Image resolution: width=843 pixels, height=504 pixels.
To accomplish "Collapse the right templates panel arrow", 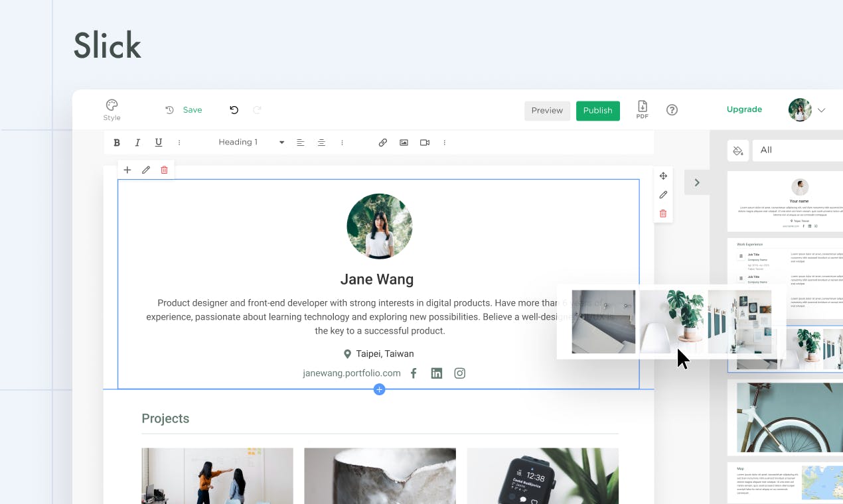I will click(x=696, y=182).
